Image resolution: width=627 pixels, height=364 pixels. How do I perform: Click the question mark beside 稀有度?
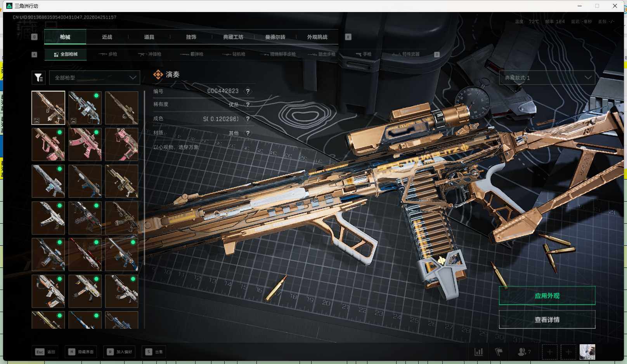point(248,105)
